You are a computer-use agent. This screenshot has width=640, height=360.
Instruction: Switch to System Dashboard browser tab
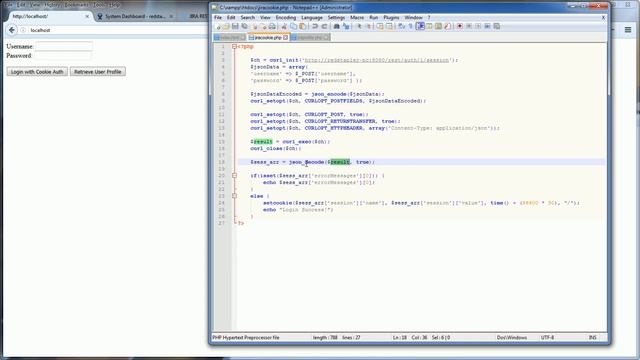(135, 16)
